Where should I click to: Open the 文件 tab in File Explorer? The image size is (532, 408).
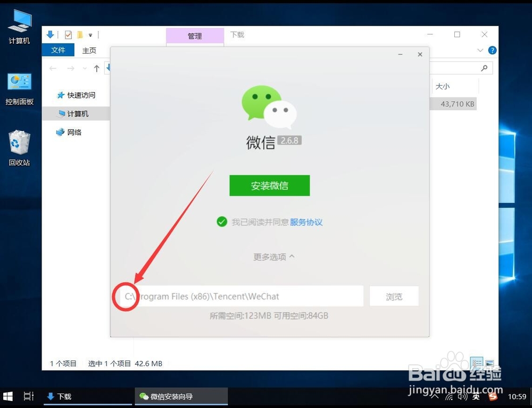58,50
